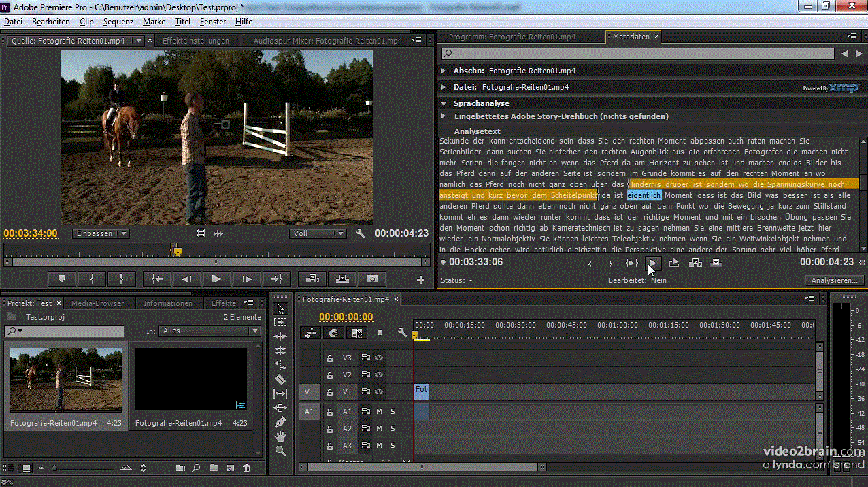Select the Slip tool
This screenshot has width=868, height=487.
click(x=280, y=394)
